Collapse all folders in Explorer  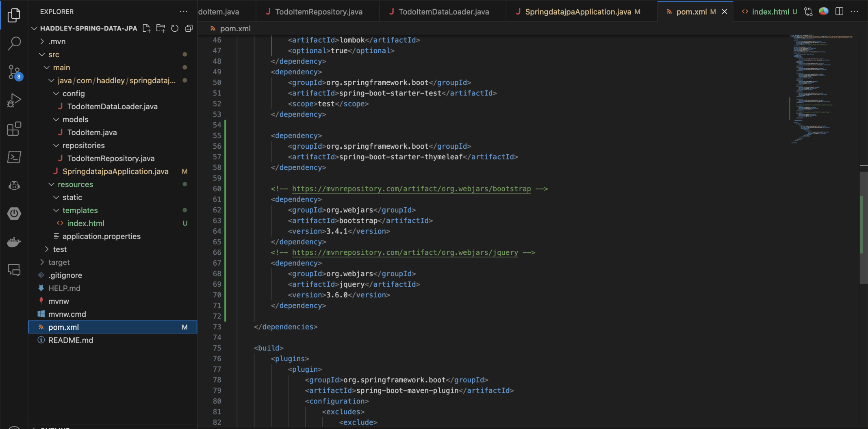[189, 28]
